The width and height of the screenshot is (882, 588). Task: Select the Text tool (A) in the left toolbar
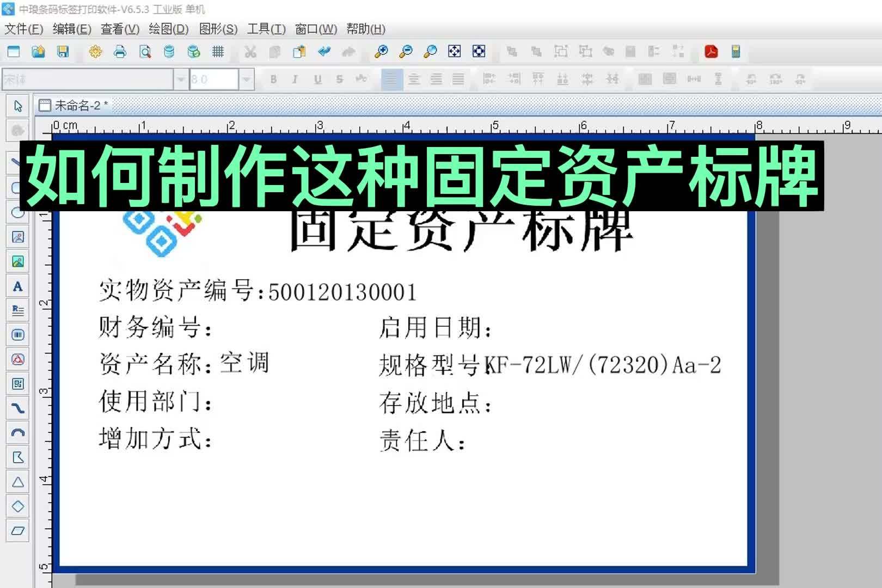18,285
